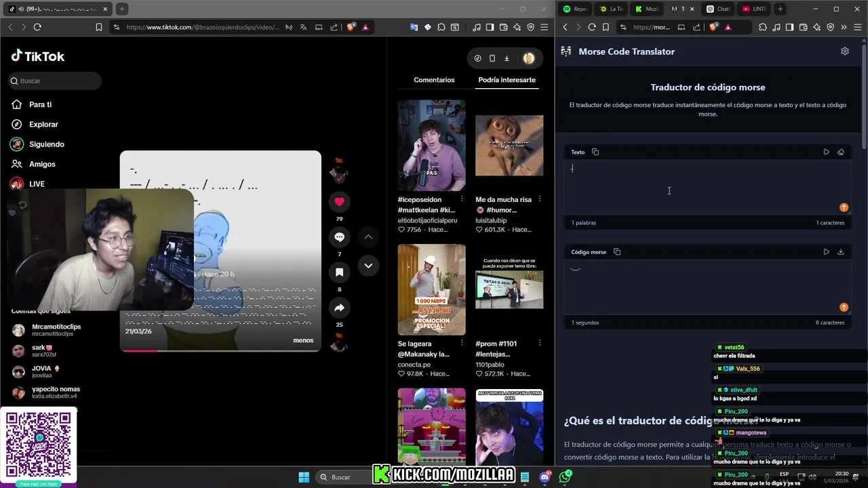Screen dimensions: 868x488
Task: Open the Explorar page
Action: (43, 124)
